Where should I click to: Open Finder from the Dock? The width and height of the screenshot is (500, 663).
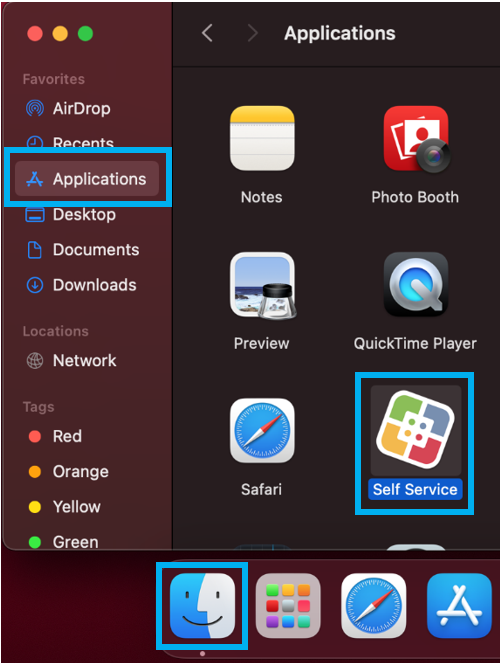pyautogui.click(x=202, y=605)
